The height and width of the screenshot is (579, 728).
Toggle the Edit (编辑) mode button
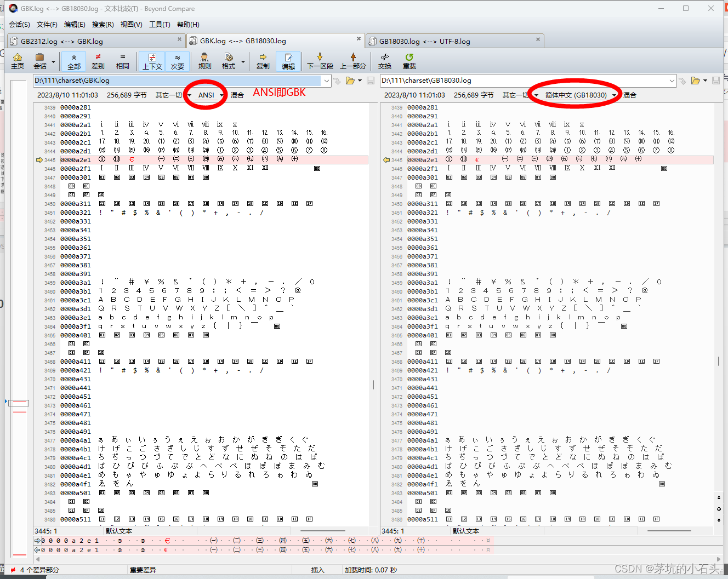click(288, 61)
